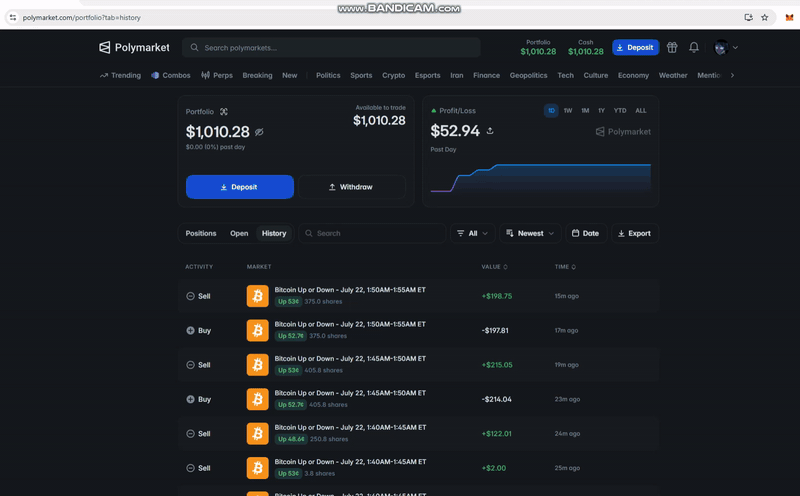Open the Trending category
The width and height of the screenshot is (800, 496).
coord(120,75)
